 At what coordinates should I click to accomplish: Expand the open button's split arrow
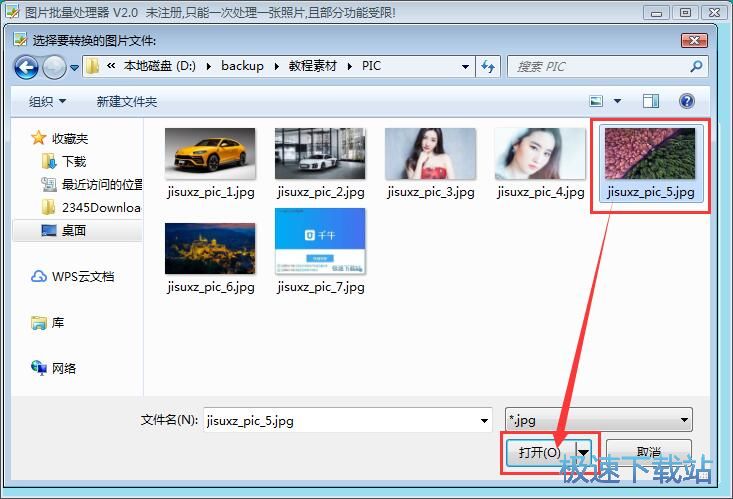coord(583,452)
